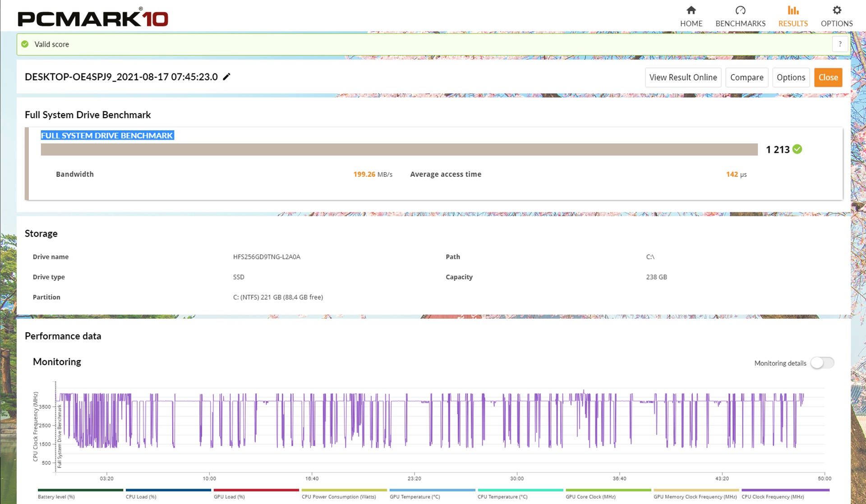Select CPU Power Consumption legend swatch

(x=344, y=490)
